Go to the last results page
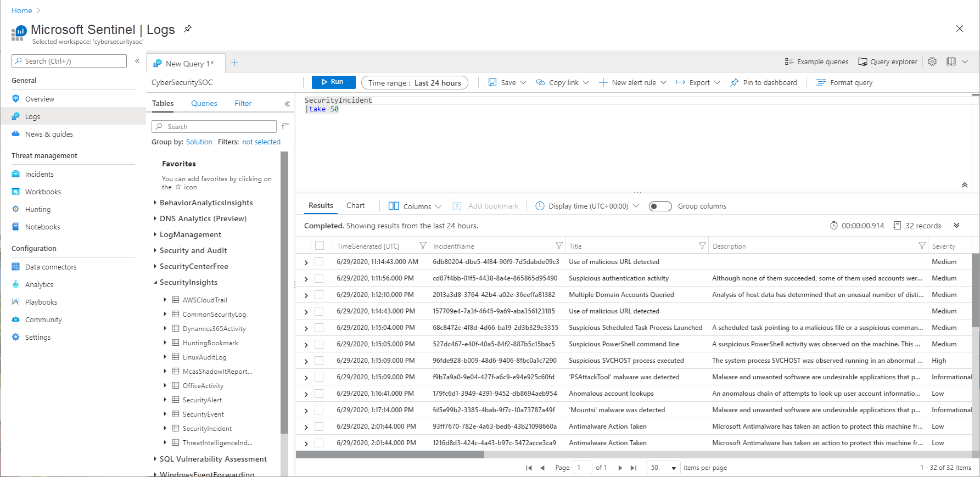The image size is (980, 477). 634,468
